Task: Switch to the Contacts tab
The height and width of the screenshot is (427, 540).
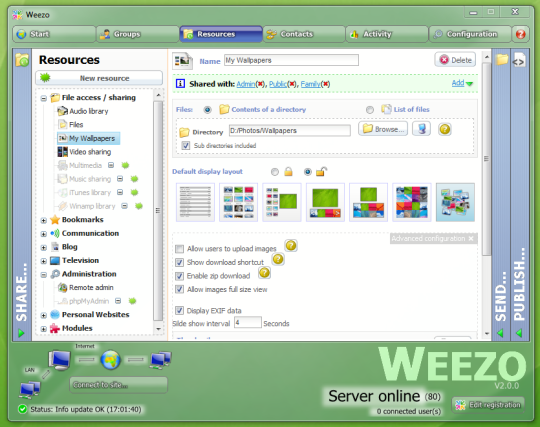Action: [304, 34]
